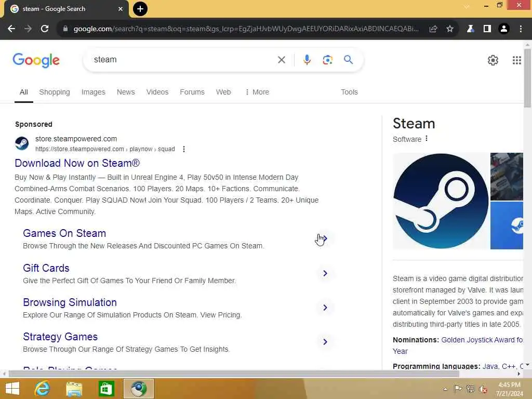Go back to the previous page
532x399 pixels.
[x=11, y=29]
